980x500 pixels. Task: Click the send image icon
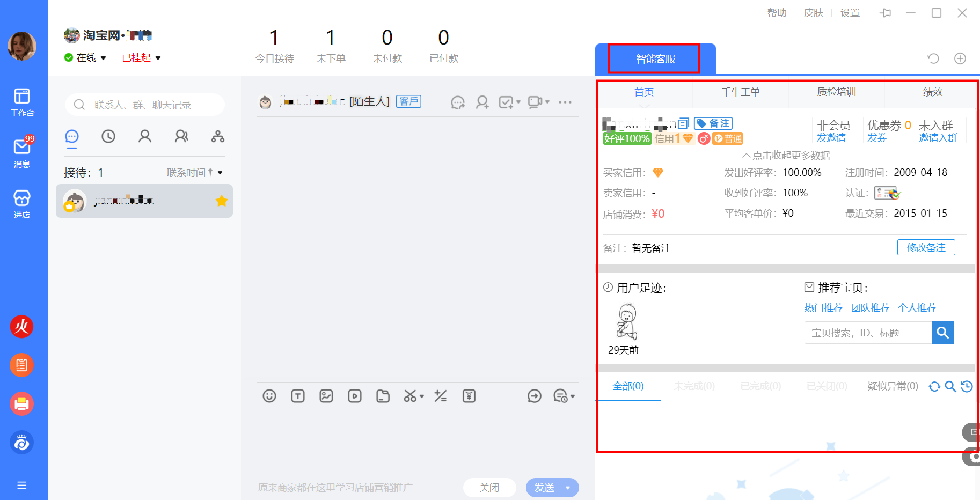[326, 396]
